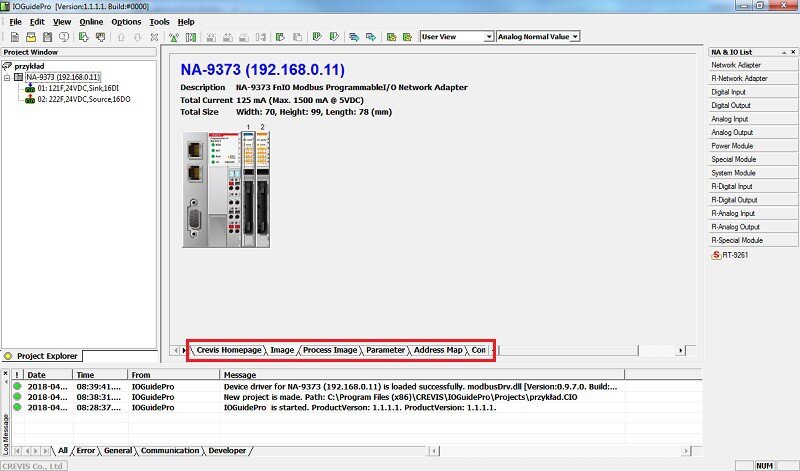800x471 pixels.
Task: Click the tab strip scroll-right arrow at far right
Action: point(680,351)
